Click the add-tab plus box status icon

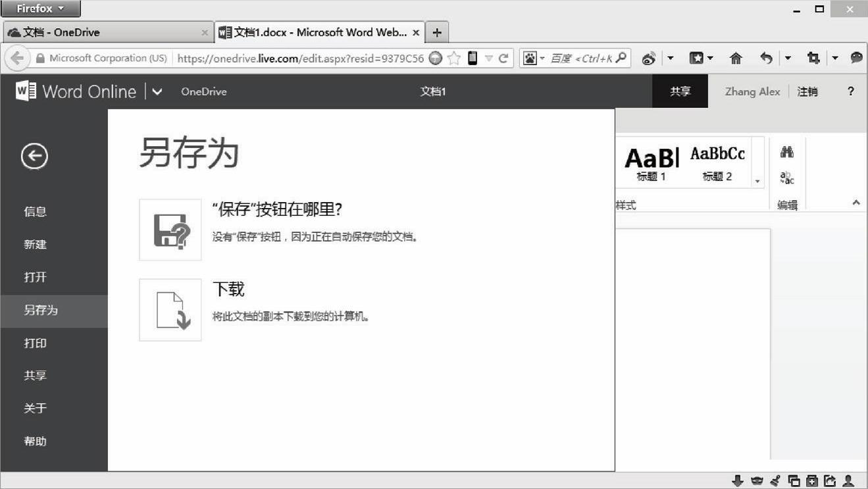(x=812, y=481)
